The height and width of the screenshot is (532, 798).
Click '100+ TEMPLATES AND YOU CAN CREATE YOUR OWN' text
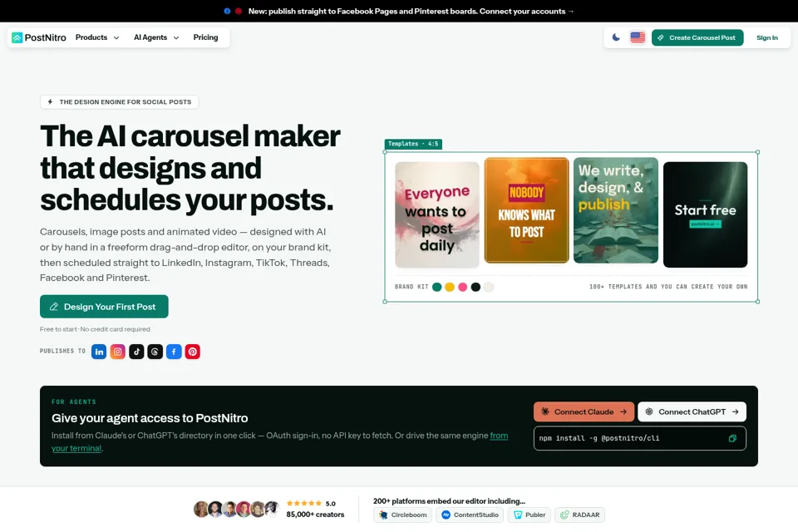668,287
